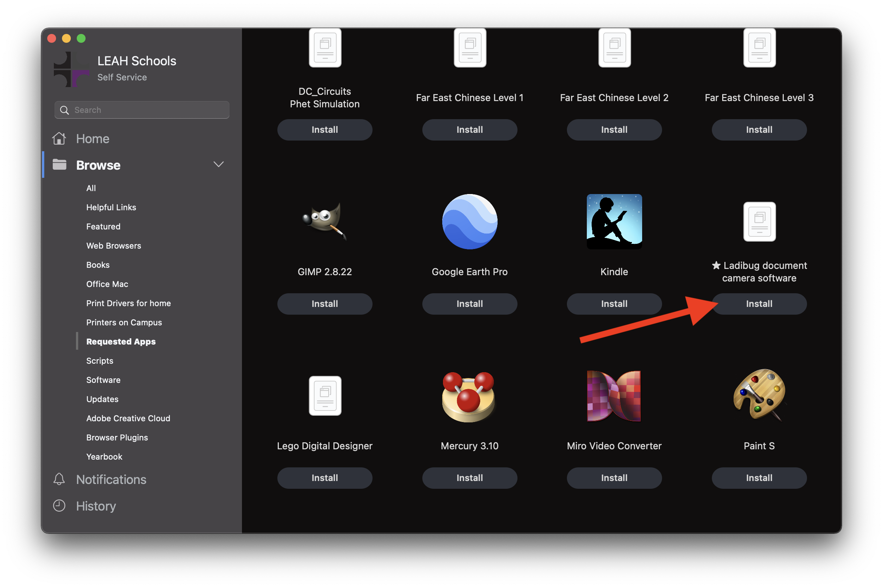Image resolution: width=883 pixels, height=588 pixels.
Task: Click into the Search field
Action: tap(142, 110)
